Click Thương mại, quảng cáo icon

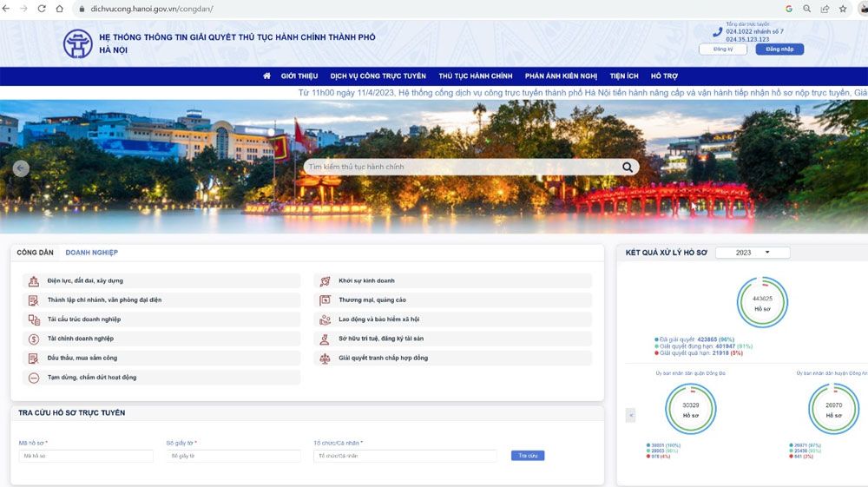tap(325, 300)
